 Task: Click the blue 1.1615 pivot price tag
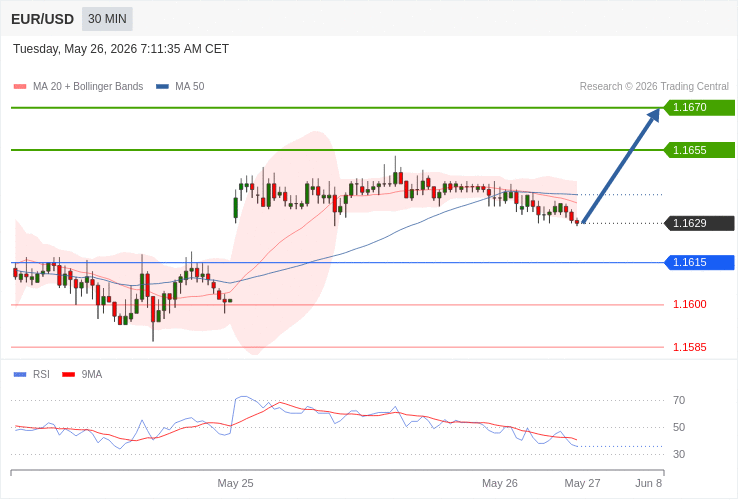point(699,262)
